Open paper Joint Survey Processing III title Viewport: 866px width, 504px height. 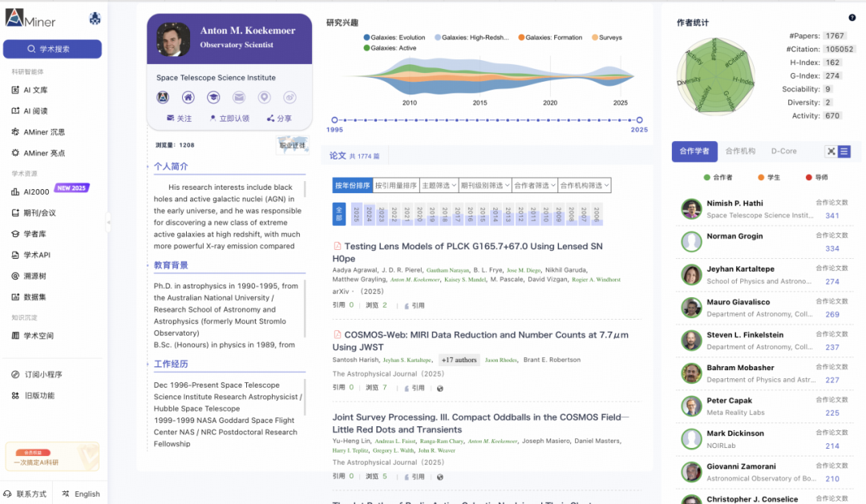(480, 423)
